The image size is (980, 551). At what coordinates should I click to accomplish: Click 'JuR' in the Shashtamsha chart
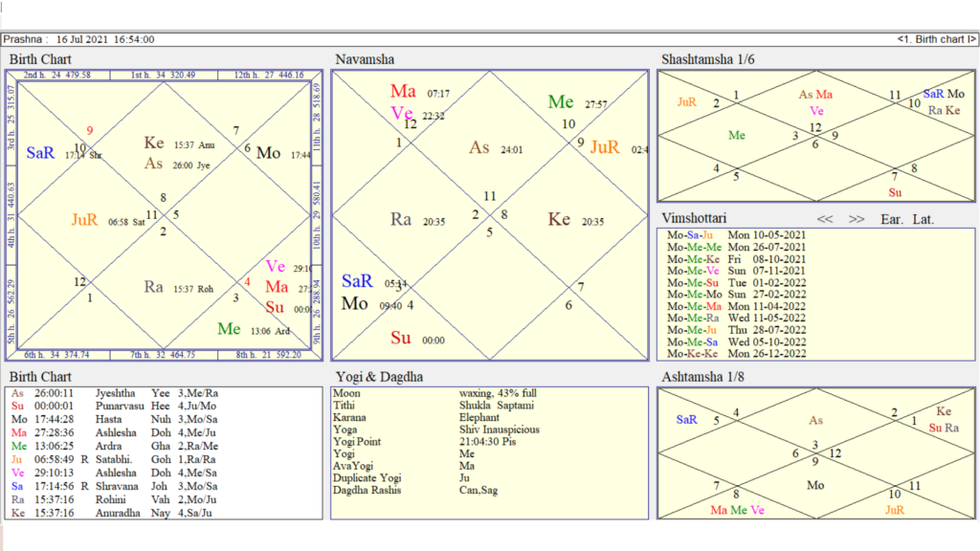click(687, 102)
